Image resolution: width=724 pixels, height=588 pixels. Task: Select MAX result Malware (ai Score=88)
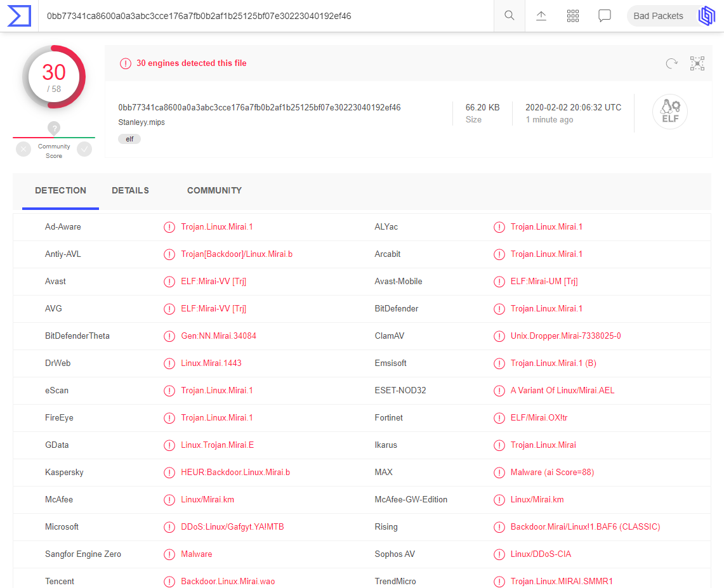tap(552, 472)
